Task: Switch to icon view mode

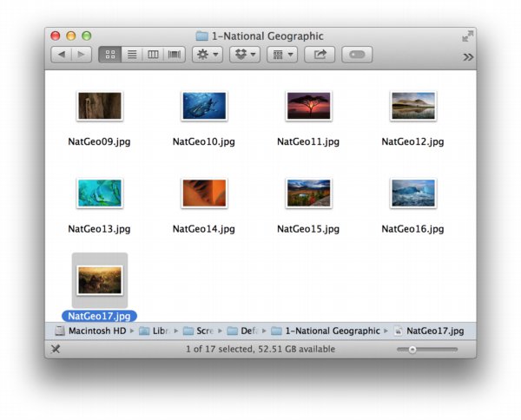Action: click(110, 55)
